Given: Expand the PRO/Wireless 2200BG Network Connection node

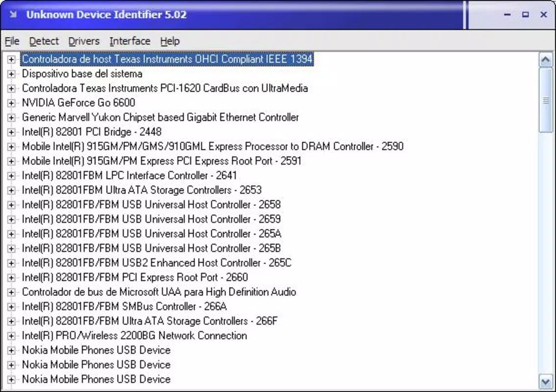Looking at the screenshot, I should click(x=11, y=335).
